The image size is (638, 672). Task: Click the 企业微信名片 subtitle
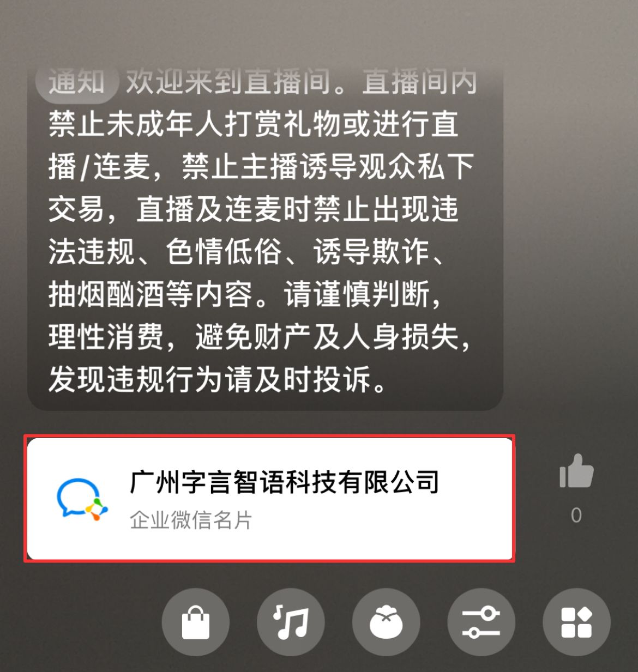tap(191, 520)
